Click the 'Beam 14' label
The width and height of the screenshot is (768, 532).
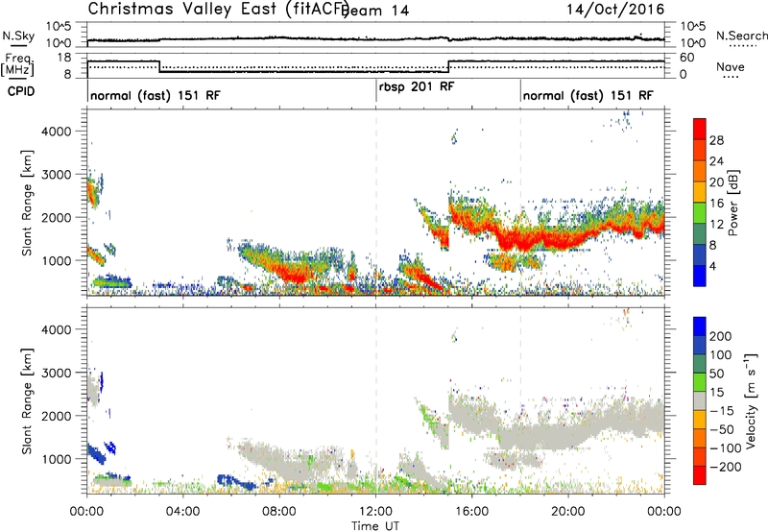click(x=377, y=11)
